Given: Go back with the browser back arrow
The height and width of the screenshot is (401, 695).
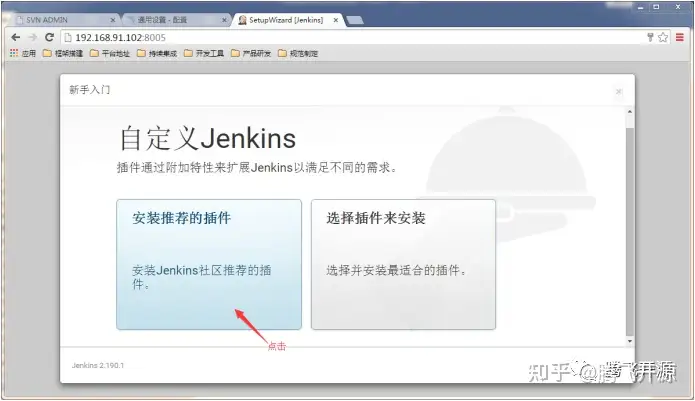Looking at the screenshot, I should pyautogui.click(x=16, y=37).
